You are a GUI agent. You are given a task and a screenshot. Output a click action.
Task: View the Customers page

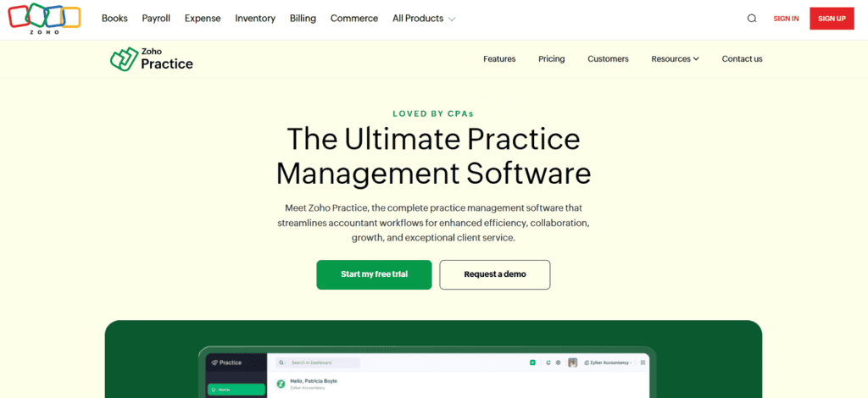608,58
